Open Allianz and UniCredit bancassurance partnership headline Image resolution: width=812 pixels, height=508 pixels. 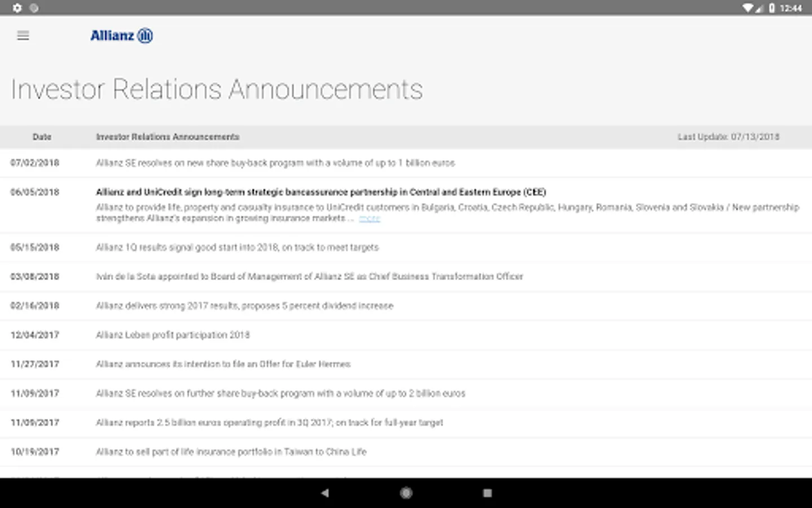[321, 192]
